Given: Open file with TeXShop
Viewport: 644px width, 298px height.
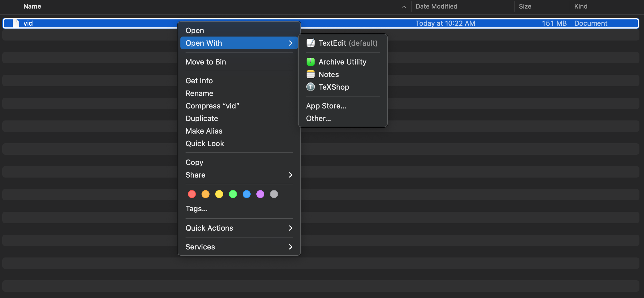Looking at the screenshot, I should pyautogui.click(x=343, y=87).
